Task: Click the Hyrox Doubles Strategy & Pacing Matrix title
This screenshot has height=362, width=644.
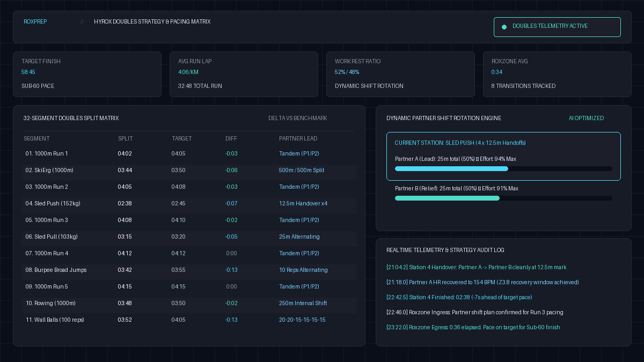Action: coord(152,21)
